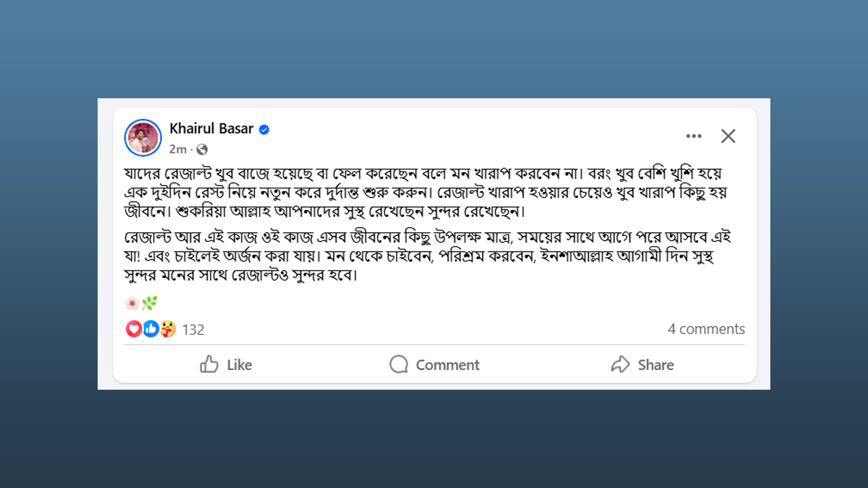
Task: Click the red heart love reaction icon
Action: click(x=134, y=329)
